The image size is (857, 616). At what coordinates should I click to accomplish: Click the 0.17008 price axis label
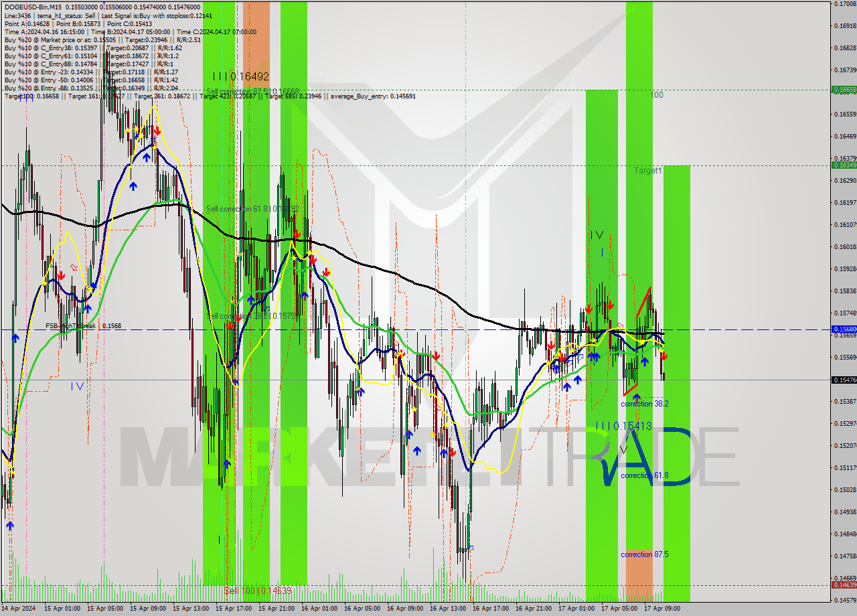pyautogui.click(x=844, y=4)
